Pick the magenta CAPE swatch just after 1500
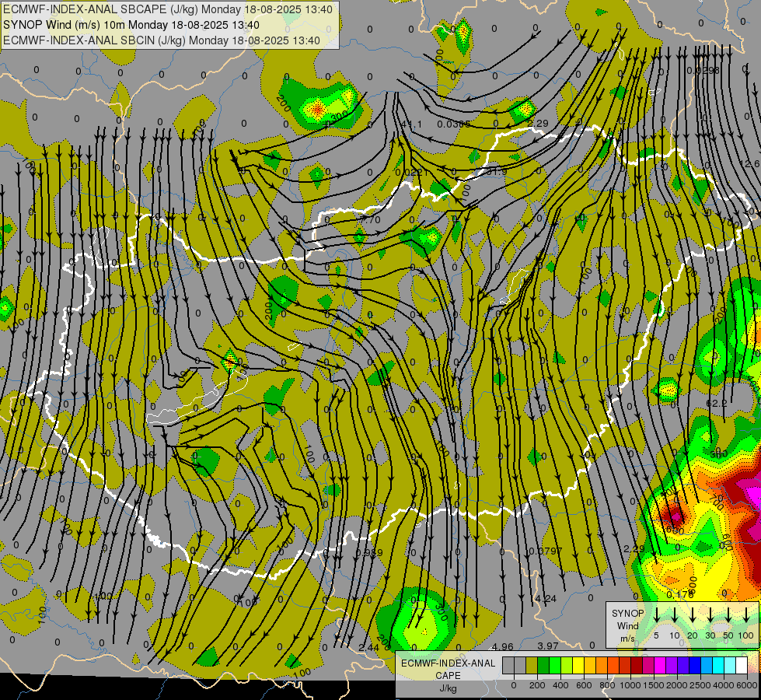 pos(660,665)
